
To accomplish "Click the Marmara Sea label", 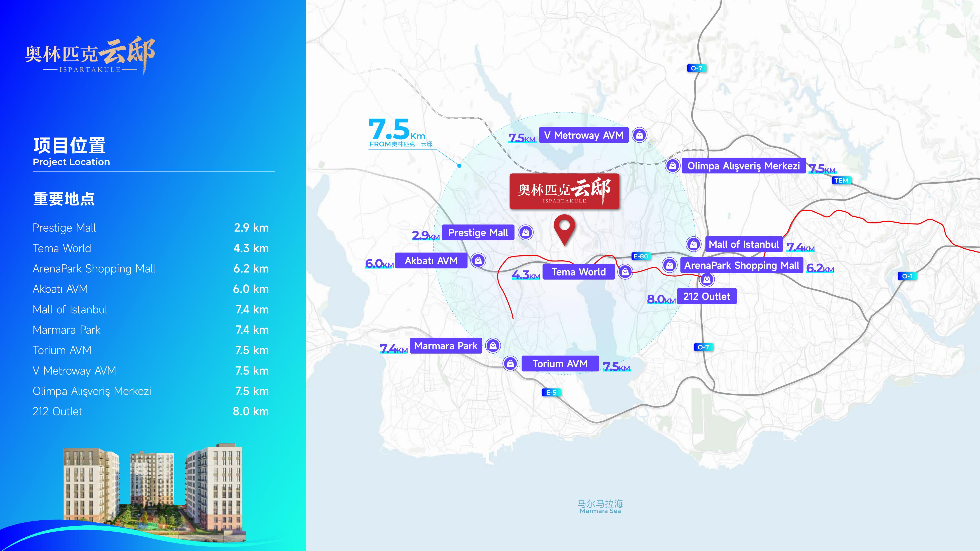I will [600, 507].
